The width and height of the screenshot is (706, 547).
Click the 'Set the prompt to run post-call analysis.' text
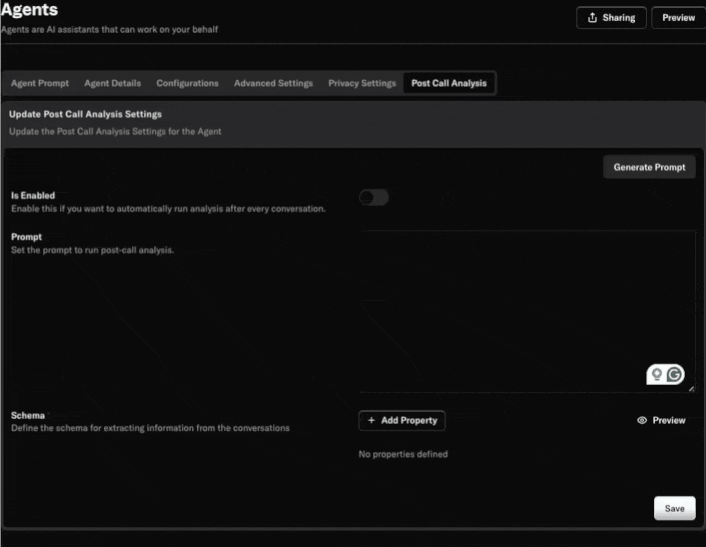point(92,250)
